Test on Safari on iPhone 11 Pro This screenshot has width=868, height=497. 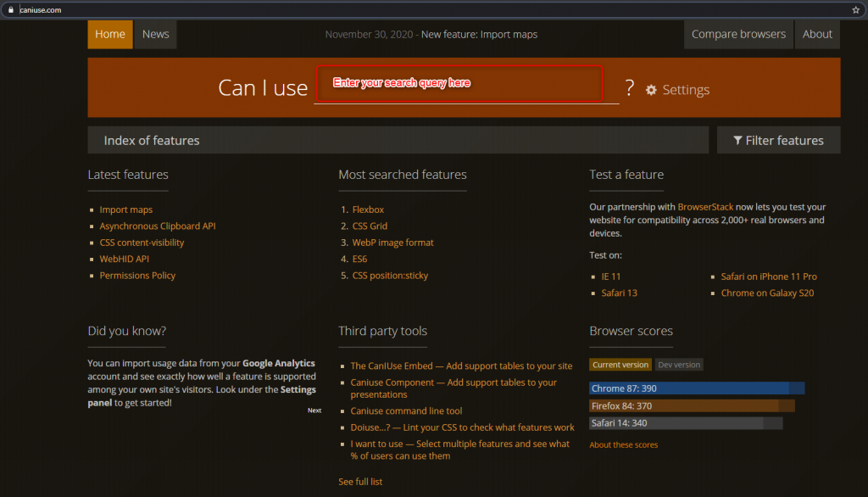769,276
